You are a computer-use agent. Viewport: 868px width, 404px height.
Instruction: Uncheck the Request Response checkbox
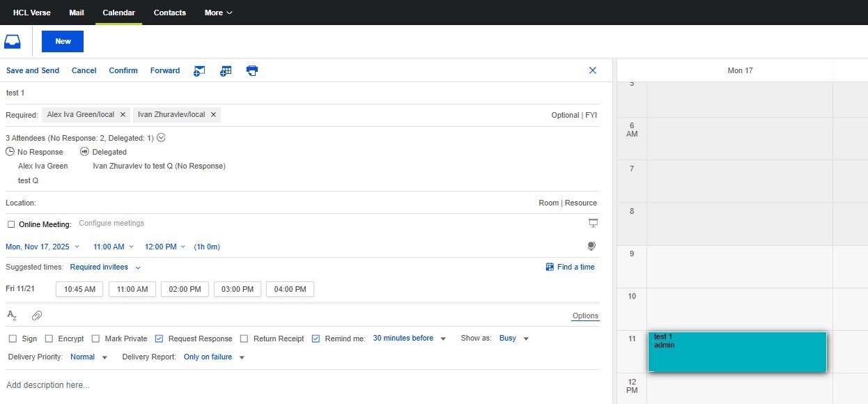point(159,339)
